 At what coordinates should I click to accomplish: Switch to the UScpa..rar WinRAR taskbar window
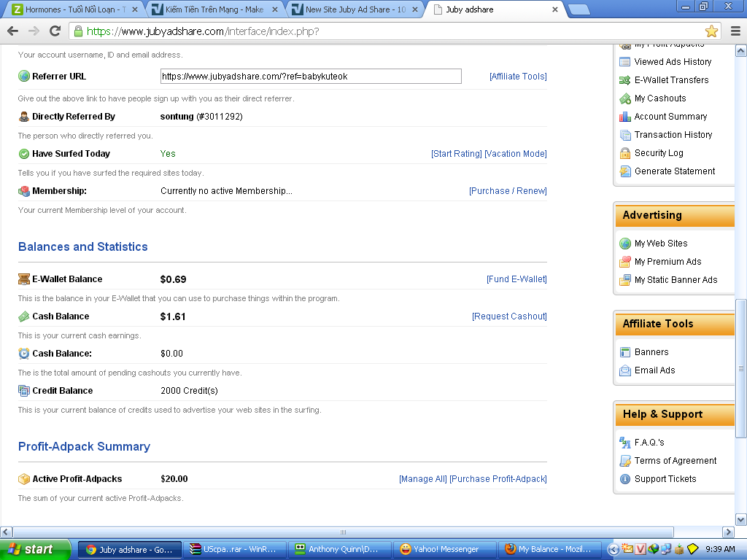click(x=234, y=550)
